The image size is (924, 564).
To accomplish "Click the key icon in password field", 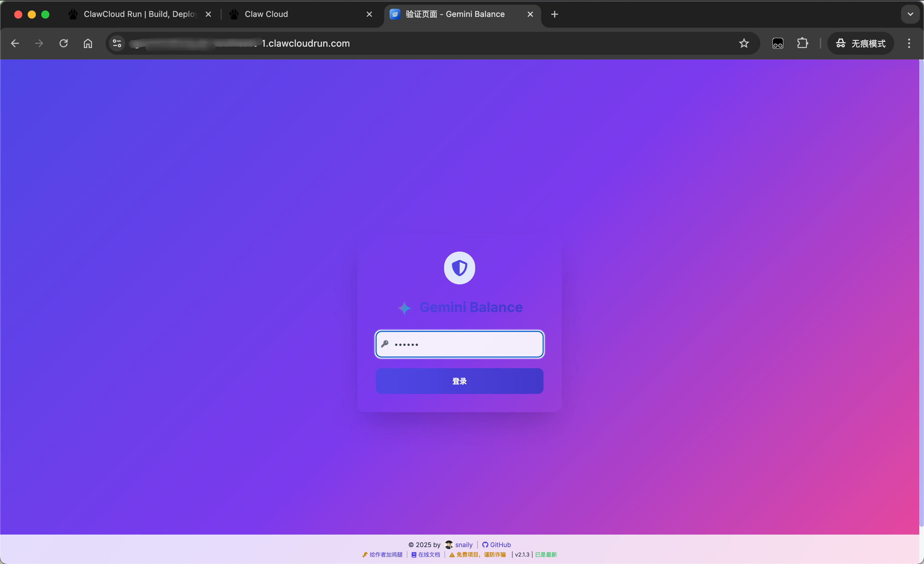I will 384,344.
